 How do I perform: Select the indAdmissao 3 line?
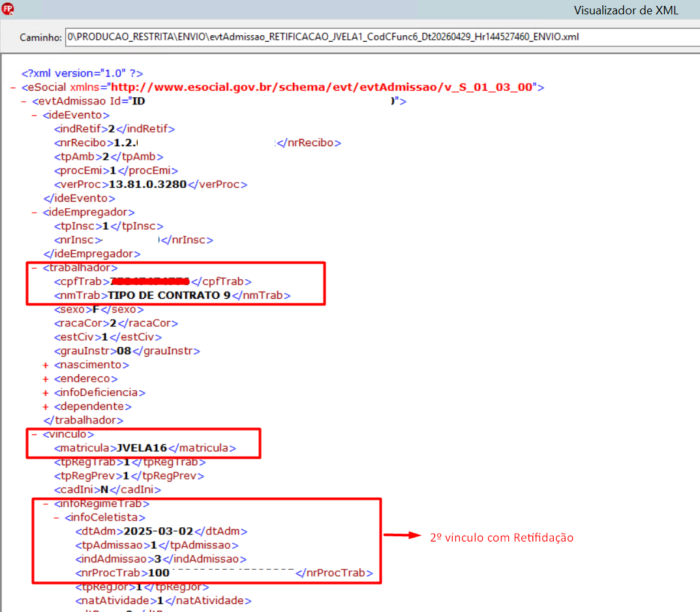(161, 559)
